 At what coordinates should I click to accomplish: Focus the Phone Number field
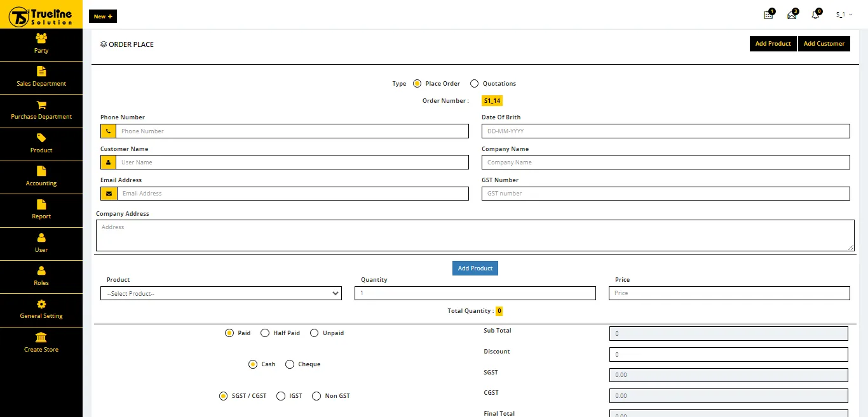click(292, 131)
